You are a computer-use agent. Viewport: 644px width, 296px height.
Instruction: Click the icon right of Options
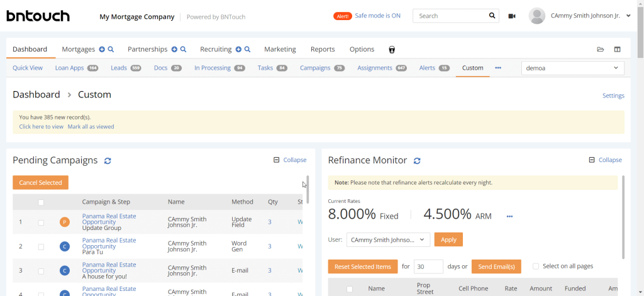pyautogui.click(x=392, y=50)
